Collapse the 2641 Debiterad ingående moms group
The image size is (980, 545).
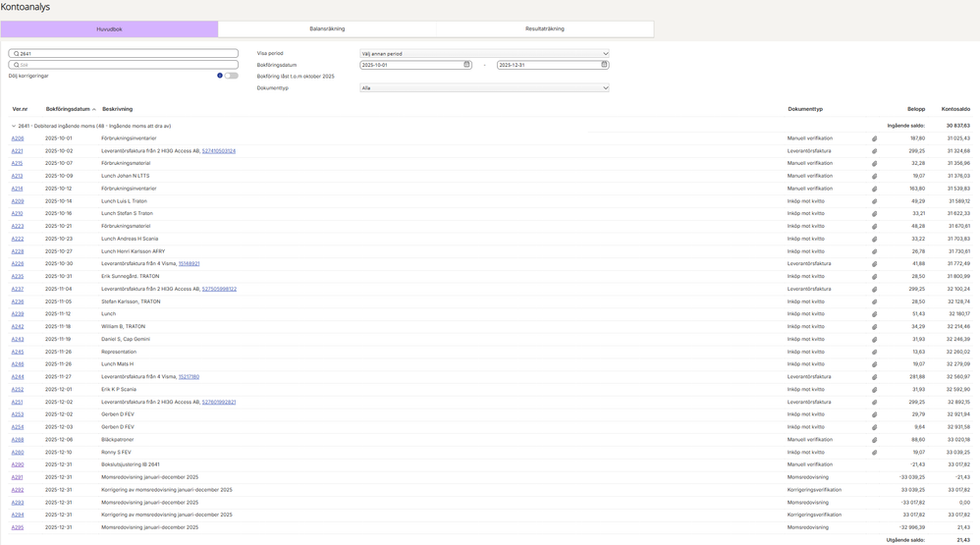14,127
